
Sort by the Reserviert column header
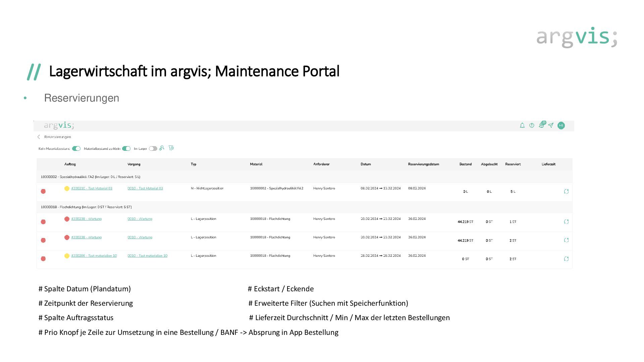[x=513, y=164]
